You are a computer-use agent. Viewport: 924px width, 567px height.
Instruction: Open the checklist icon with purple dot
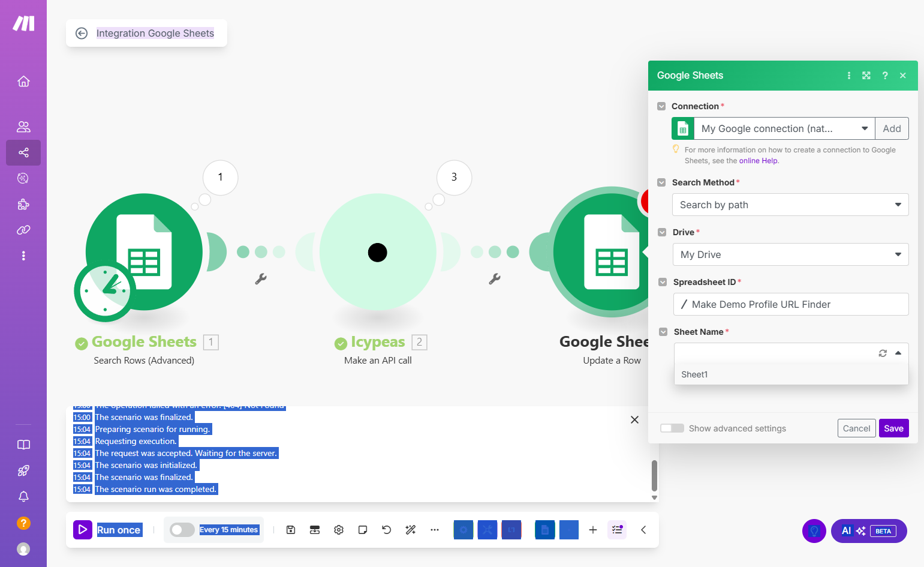tap(617, 530)
